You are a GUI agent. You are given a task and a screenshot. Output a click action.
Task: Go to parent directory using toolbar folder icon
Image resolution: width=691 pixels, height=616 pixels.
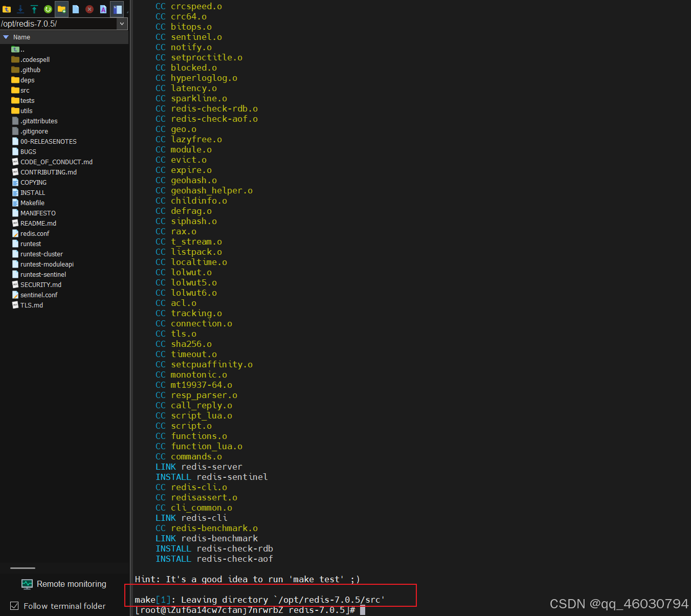[x=7, y=9]
